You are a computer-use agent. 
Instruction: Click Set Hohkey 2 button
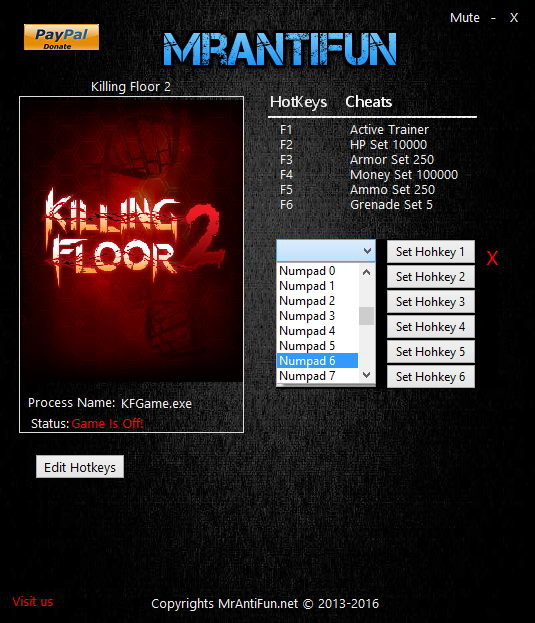431,277
